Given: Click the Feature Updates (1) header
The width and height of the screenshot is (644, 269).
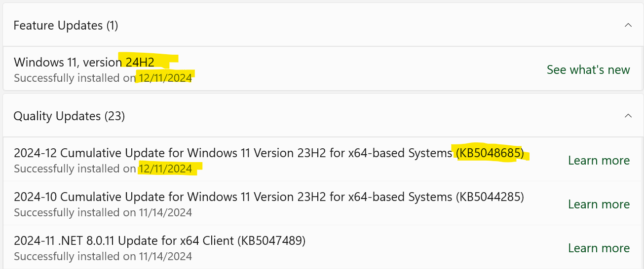Looking at the screenshot, I should 66,25.
